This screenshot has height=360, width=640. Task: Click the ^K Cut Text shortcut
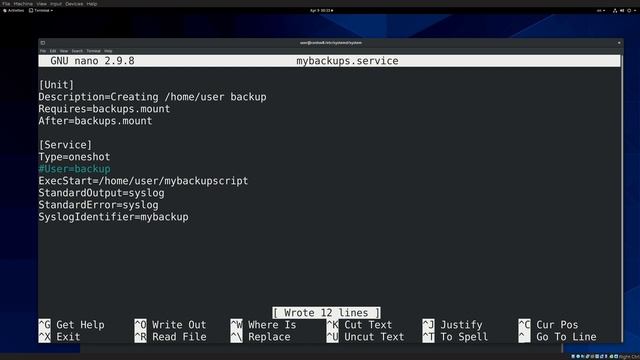pos(359,325)
